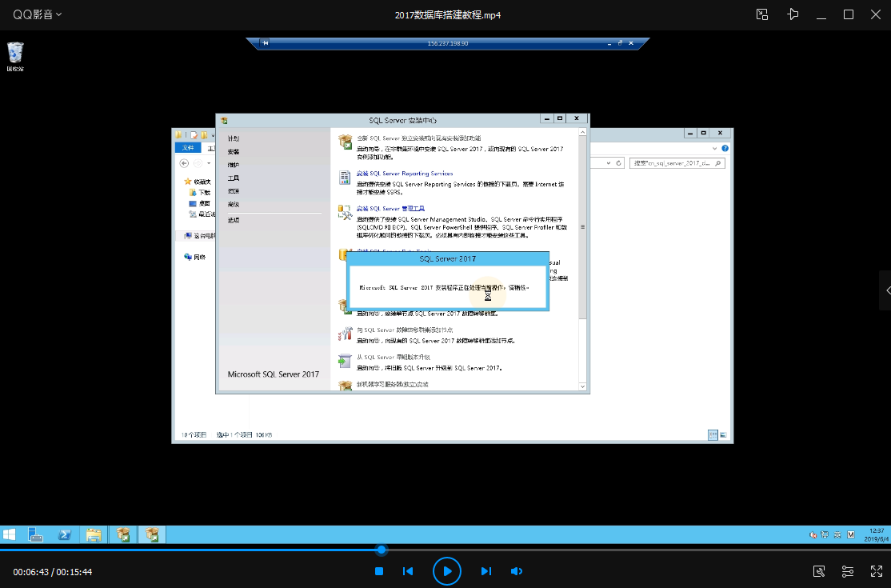Expand the side playlist panel arrow
The height and width of the screenshot is (588, 891).
click(888, 290)
